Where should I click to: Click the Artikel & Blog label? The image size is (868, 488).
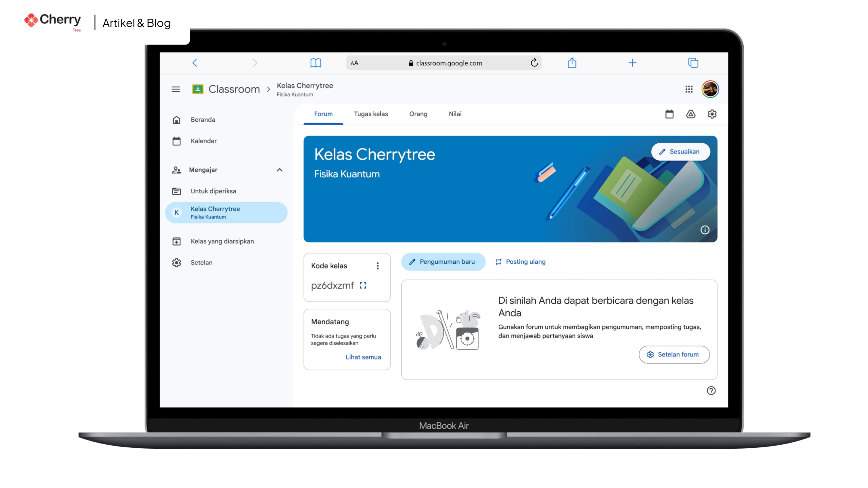click(x=137, y=23)
